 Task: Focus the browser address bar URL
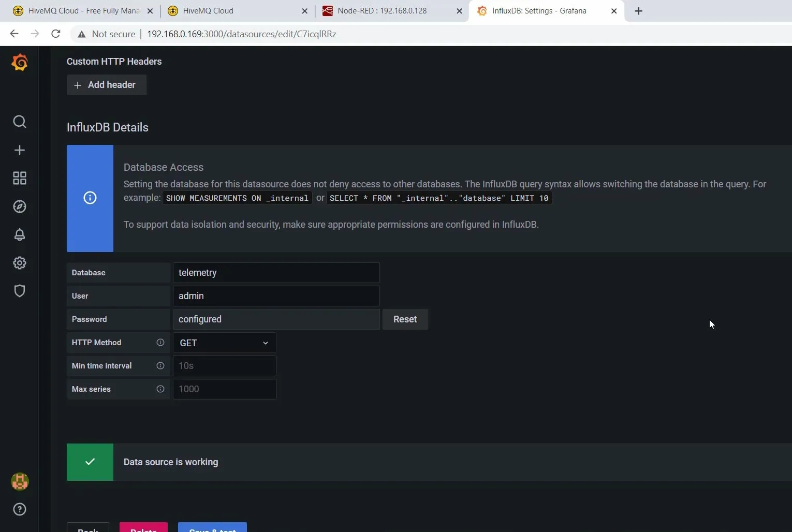(x=242, y=34)
